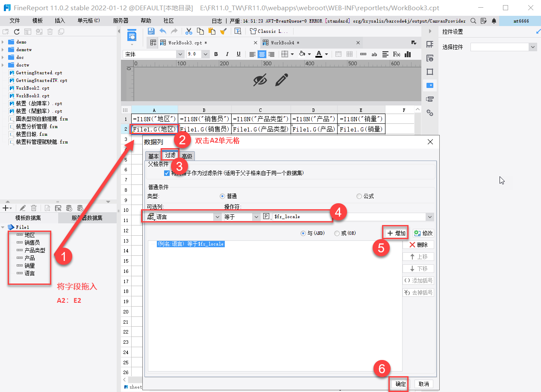Align cell text left
The height and width of the screenshot is (392, 541).
(253, 54)
